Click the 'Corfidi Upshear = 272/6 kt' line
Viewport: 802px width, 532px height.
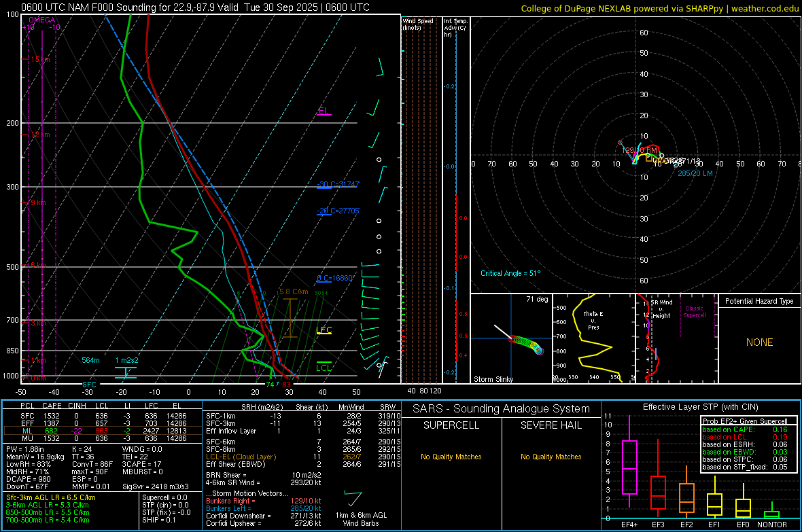pyautogui.click(x=264, y=523)
